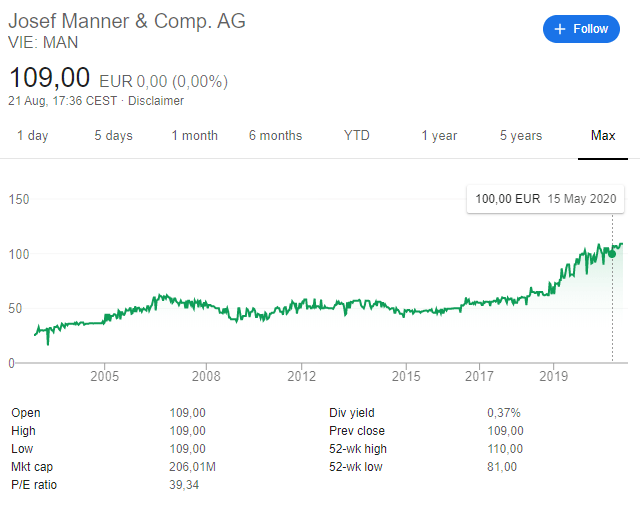Click the 2005 label on chart axis
640x508 pixels.
click(x=104, y=376)
